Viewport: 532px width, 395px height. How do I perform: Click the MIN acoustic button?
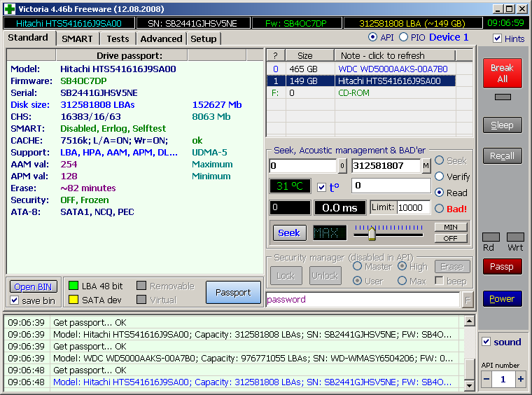[451, 227]
